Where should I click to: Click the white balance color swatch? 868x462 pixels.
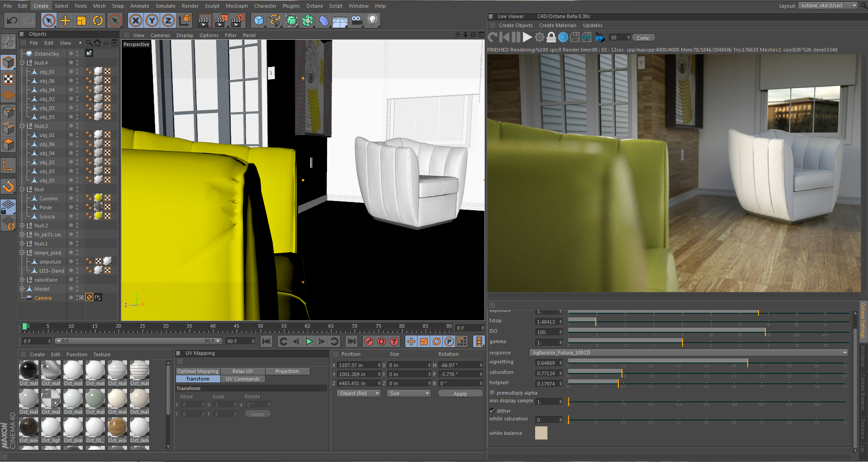(x=541, y=433)
